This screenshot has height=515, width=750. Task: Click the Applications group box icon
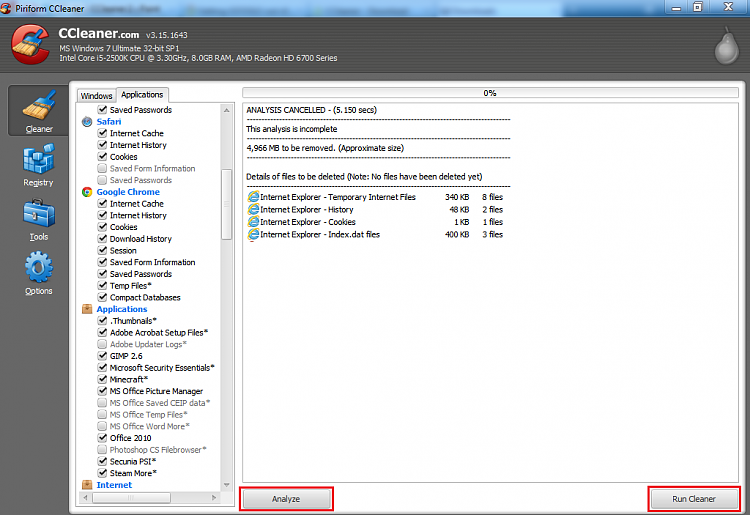(87, 309)
